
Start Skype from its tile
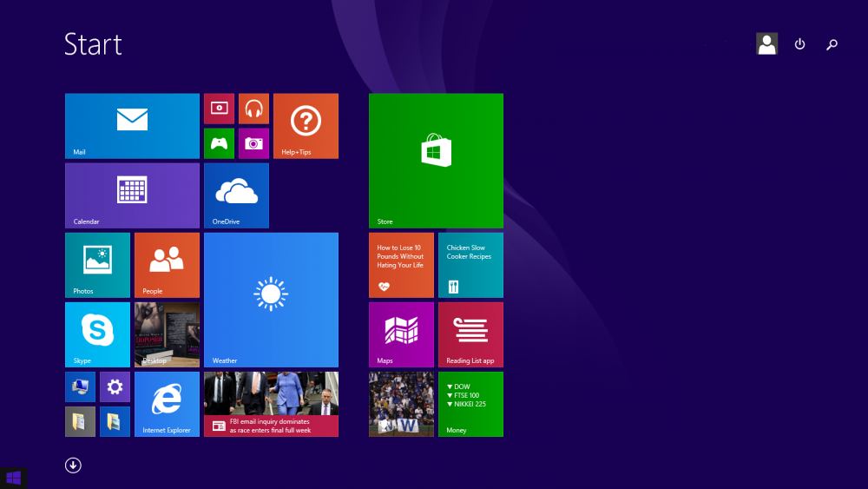pos(97,334)
